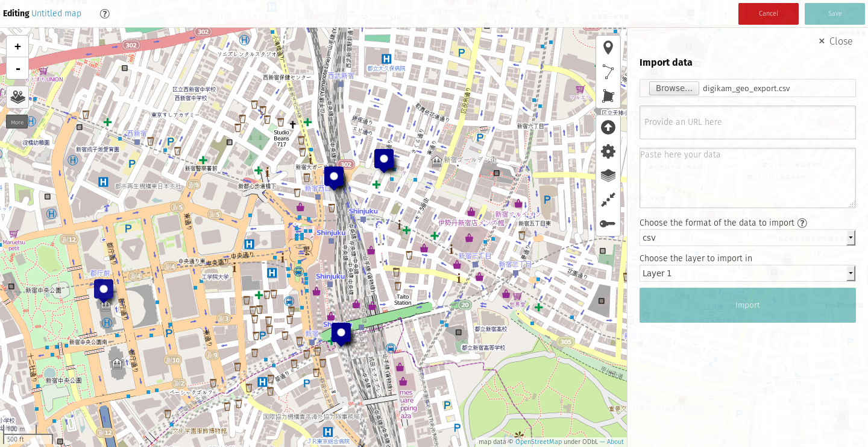Image resolution: width=868 pixels, height=447 pixels.
Task: Select the draw polyline tool
Action: coord(608,72)
